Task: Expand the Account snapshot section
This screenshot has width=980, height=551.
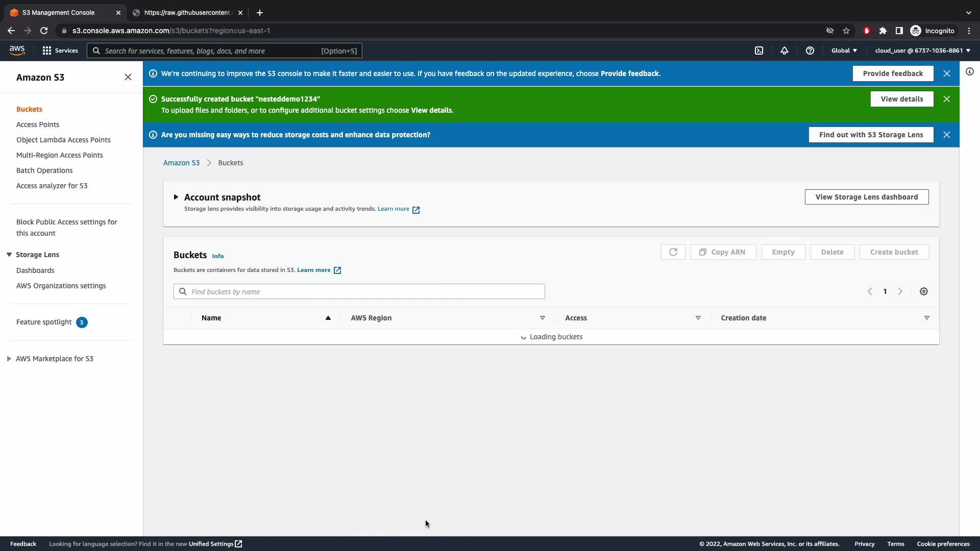Action: pos(176,197)
